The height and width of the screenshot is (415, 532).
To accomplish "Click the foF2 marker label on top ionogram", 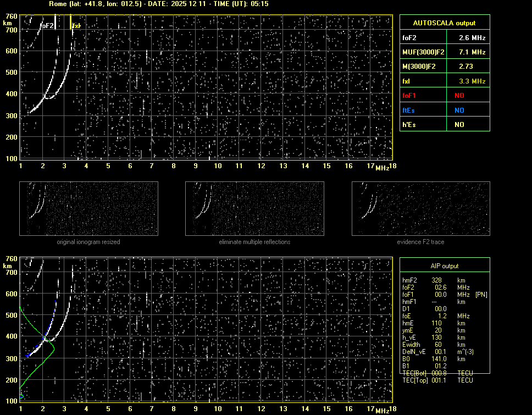I will click(x=48, y=26).
